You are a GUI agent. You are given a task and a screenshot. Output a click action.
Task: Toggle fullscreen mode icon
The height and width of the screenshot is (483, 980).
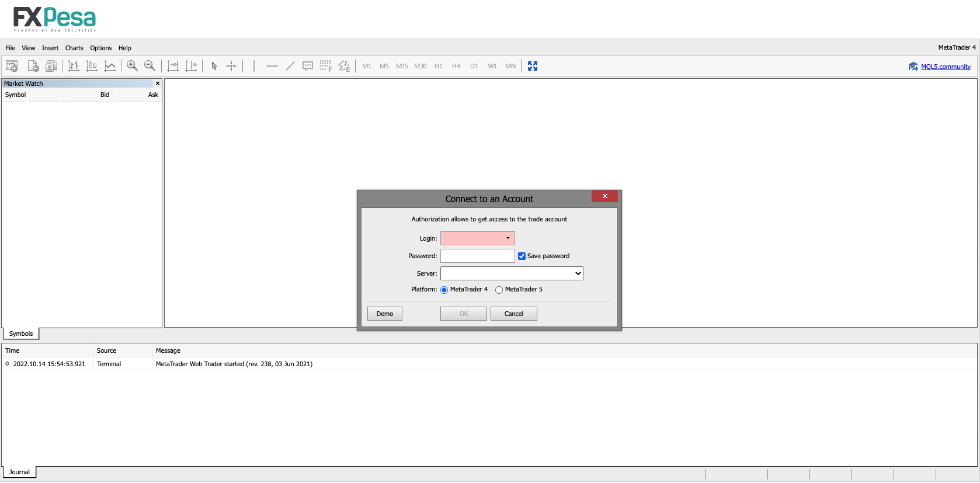point(533,66)
